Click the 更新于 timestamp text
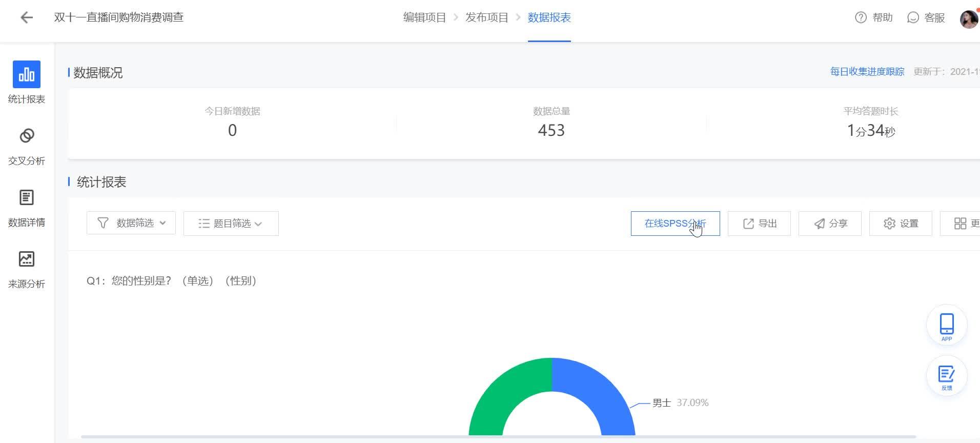 point(947,72)
